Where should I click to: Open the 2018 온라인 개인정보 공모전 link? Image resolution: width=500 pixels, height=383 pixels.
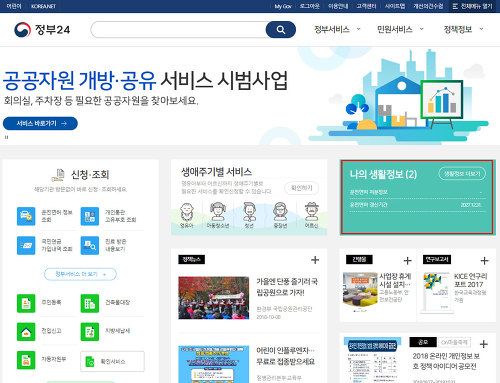coord(446,361)
